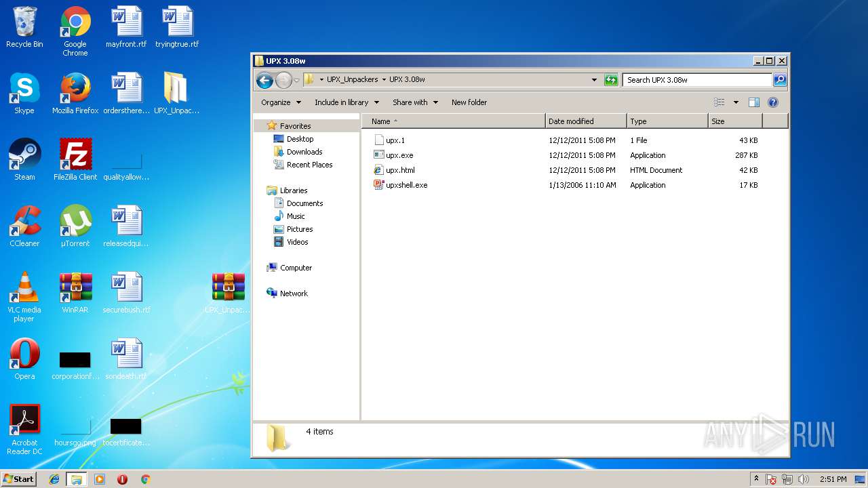Show hidden system tray icons
The image size is (868, 488).
pos(756,479)
